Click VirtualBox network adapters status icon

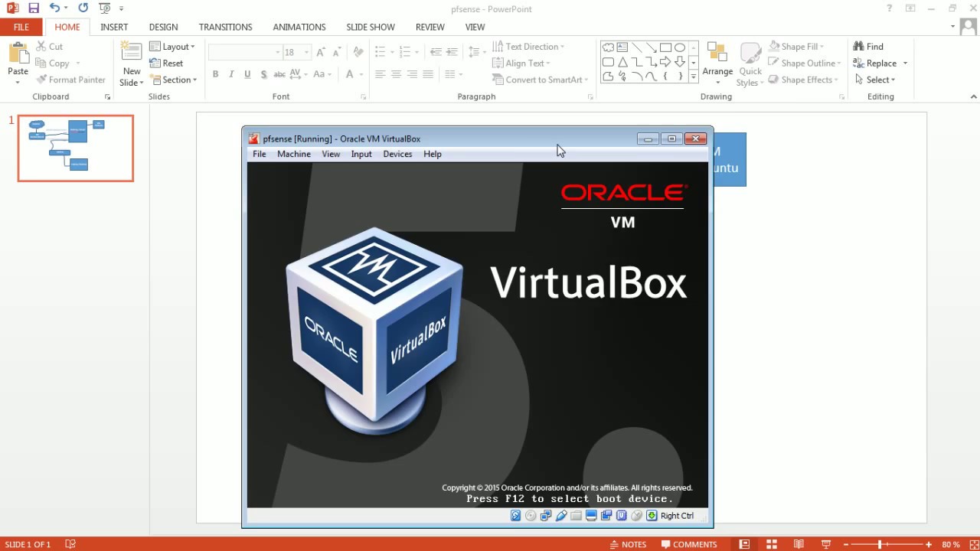click(546, 516)
